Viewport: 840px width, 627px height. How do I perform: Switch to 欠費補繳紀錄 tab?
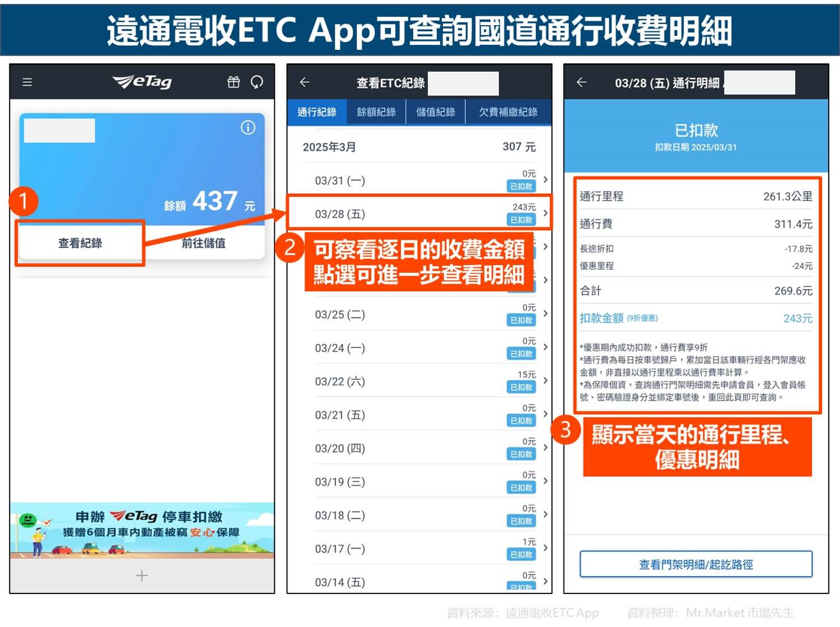(508, 112)
